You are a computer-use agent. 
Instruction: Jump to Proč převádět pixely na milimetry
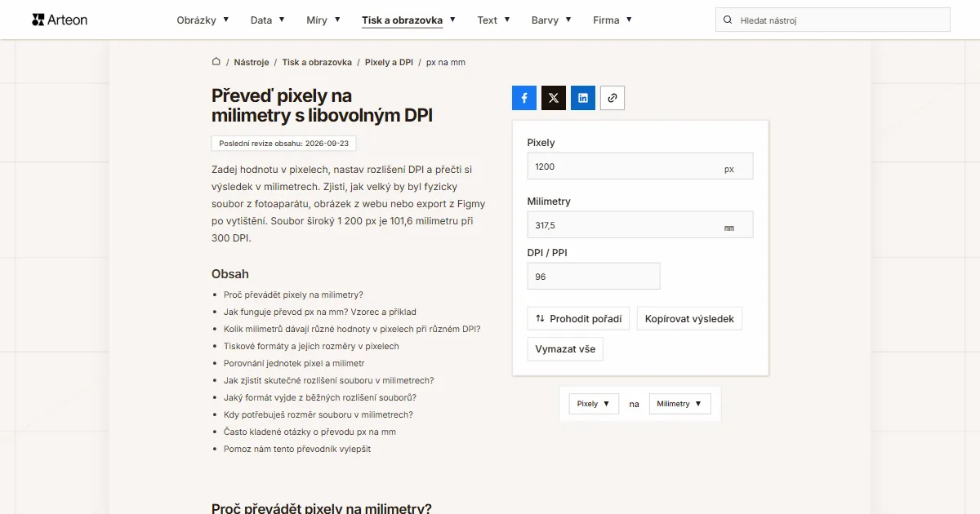[293, 295]
